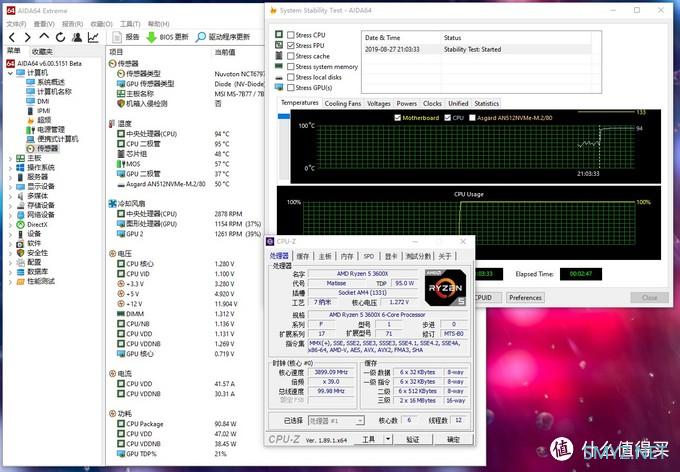Switch to Statistics tab
The height and width of the screenshot is (472, 680).
point(486,103)
